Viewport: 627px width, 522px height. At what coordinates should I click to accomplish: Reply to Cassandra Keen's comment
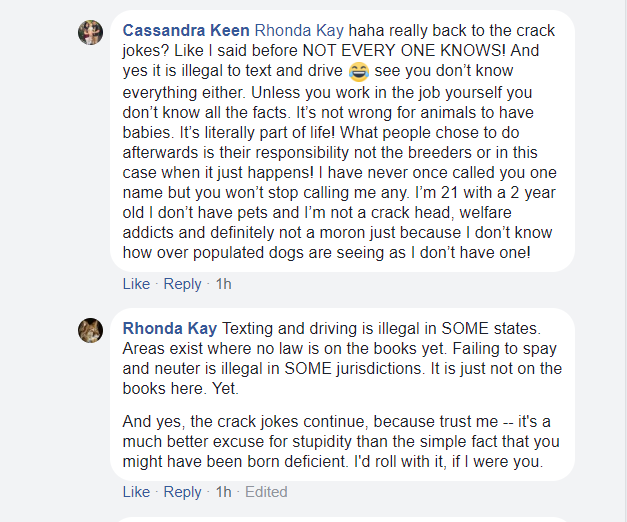(182, 284)
